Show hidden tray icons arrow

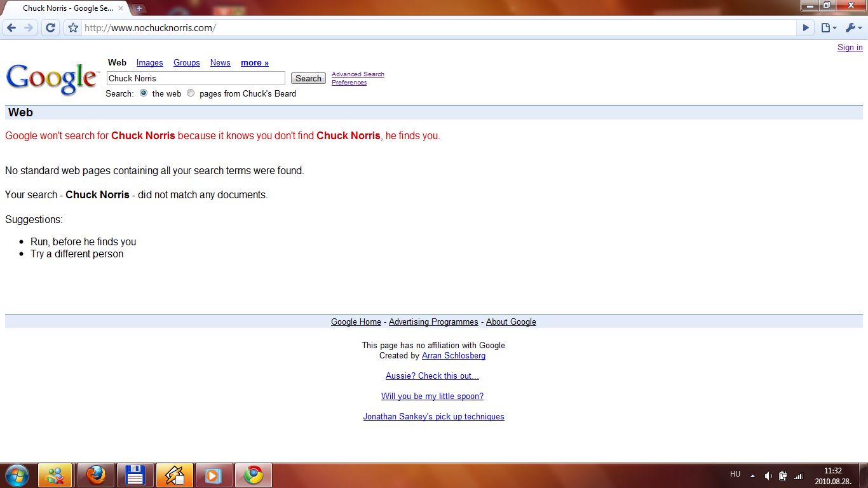pos(752,476)
